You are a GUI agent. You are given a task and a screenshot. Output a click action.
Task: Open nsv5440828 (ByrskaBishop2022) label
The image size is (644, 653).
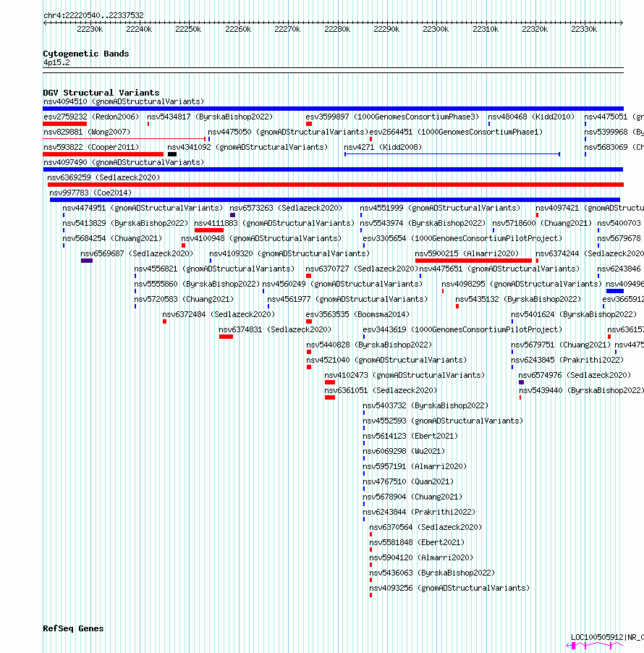tap(369, 345)
